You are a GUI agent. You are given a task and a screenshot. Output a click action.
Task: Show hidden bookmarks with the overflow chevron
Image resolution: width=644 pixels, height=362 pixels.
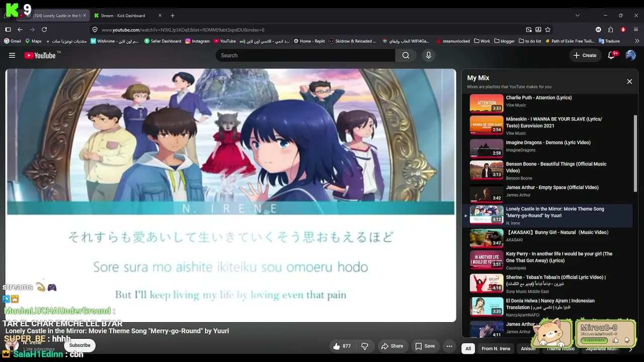(x=636, y=41)
